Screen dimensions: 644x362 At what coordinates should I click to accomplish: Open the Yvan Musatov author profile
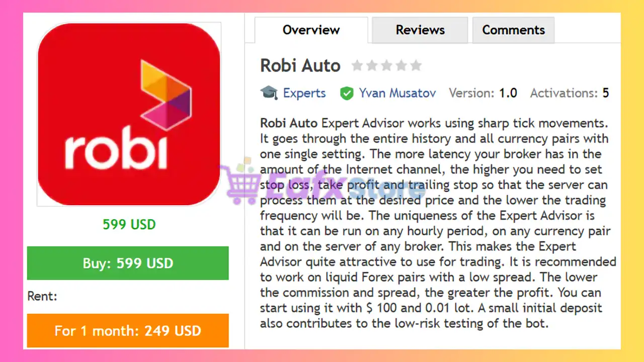point(397,93)
